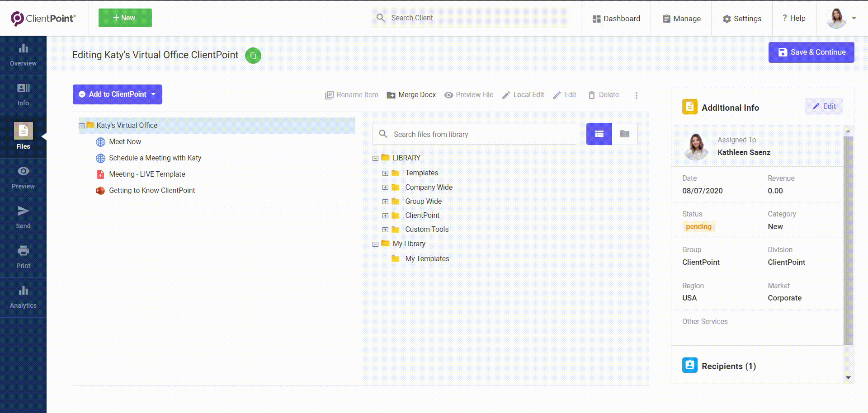Click the ClientPoint logo
The width and height of the screenshot is (868, 413).
43,18
